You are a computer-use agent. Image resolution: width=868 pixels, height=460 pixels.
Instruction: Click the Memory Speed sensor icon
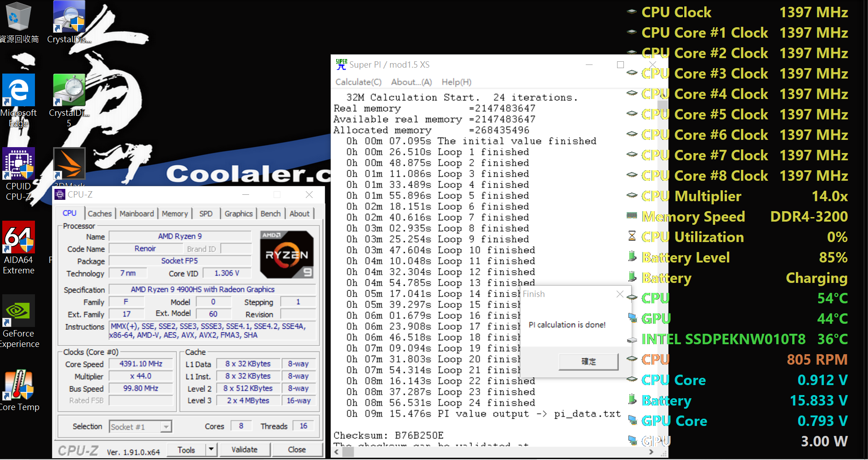632,216
